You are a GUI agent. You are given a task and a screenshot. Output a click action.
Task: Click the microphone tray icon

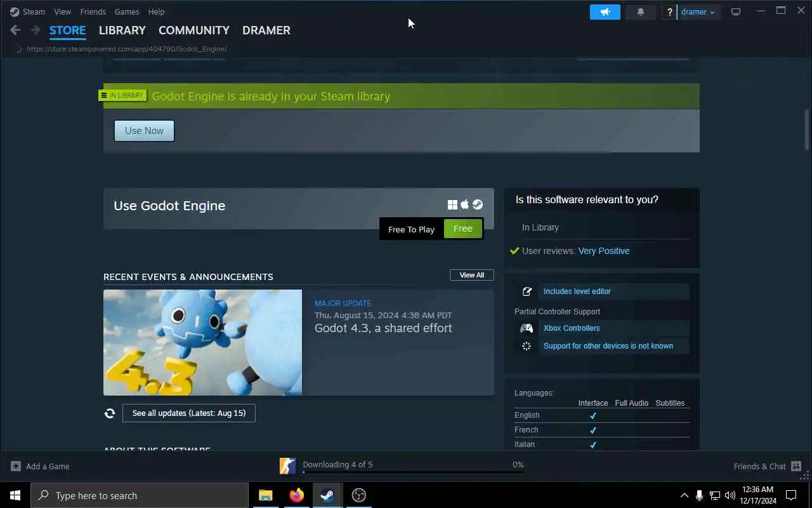[699, 495]
